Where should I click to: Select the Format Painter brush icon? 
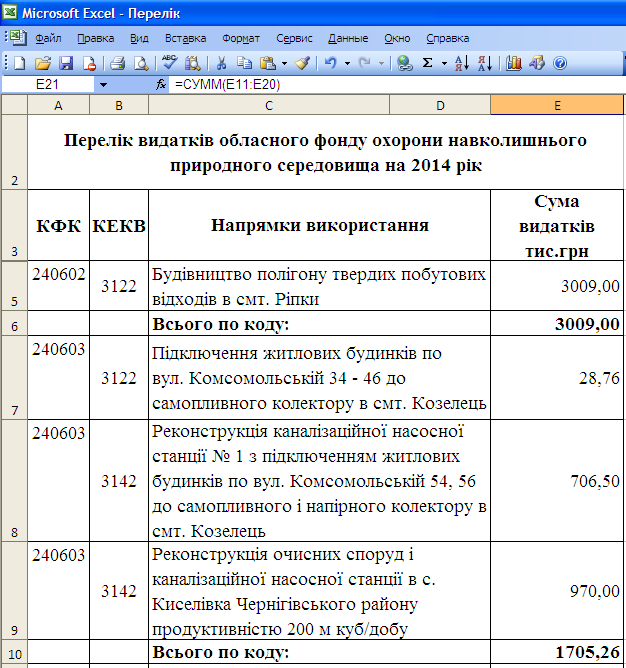302,62
